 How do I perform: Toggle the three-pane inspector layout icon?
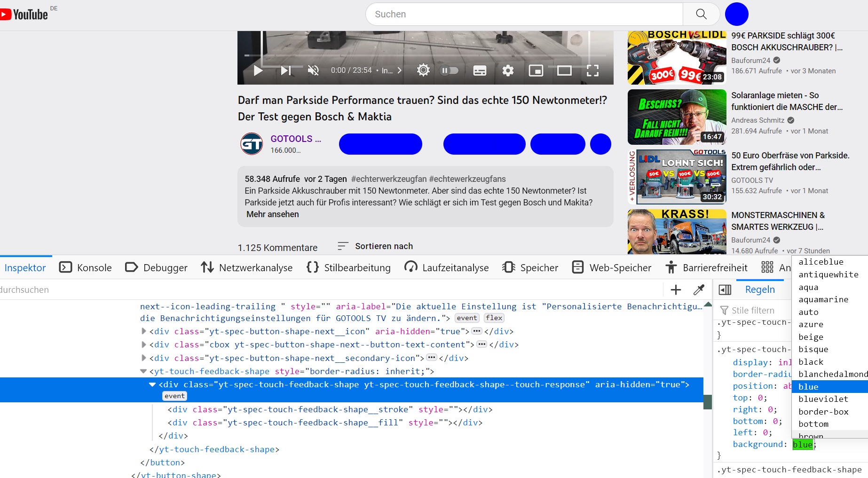click(x=725, y=290)
